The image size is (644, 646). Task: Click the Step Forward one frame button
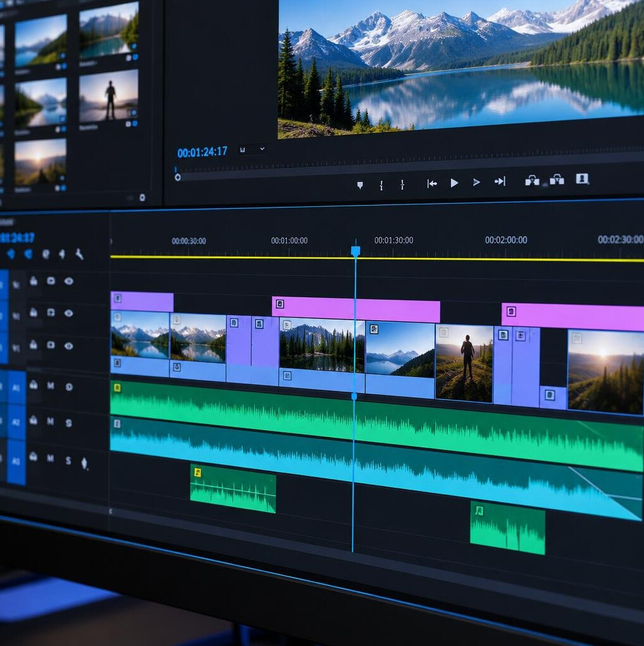click(x=476, y=182)
